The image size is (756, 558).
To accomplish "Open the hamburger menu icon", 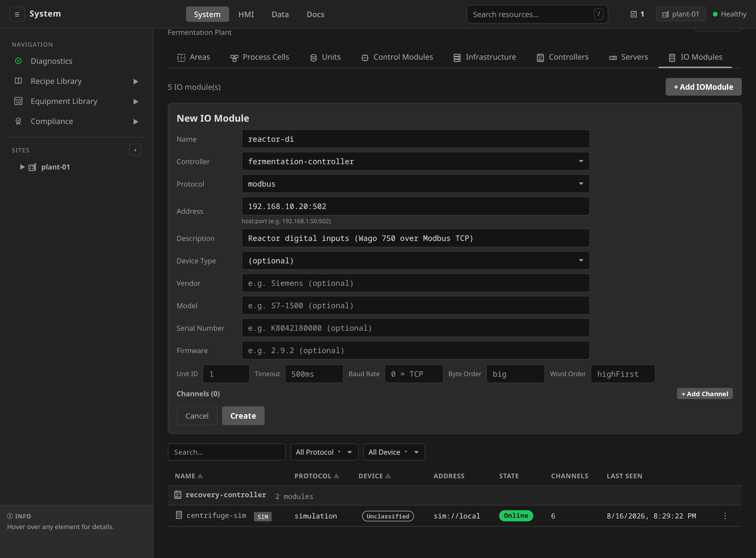I will coord(17,14).
